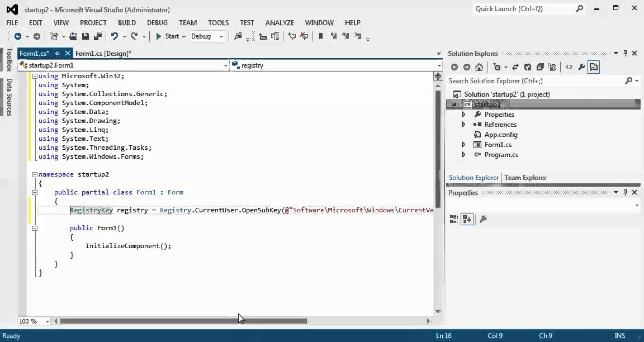Open Properties via the Solution Explorer wrench icon

(x=581, y=67)
